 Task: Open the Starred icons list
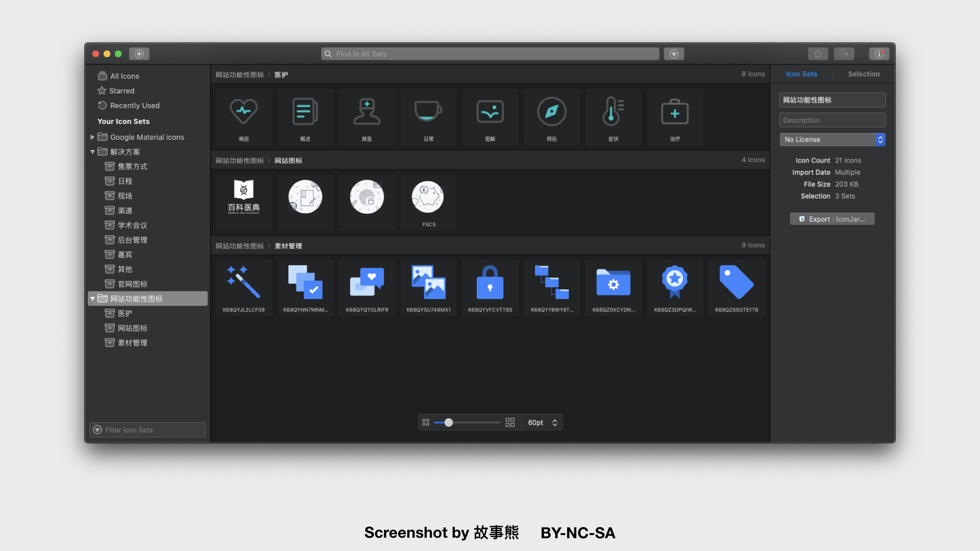[x=121, y=91]
